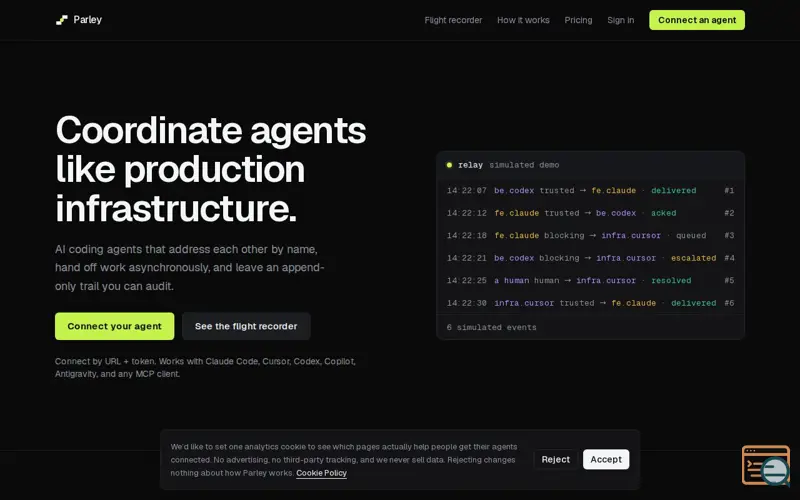Click the 'escalated' status text

[x=693, y=258]
